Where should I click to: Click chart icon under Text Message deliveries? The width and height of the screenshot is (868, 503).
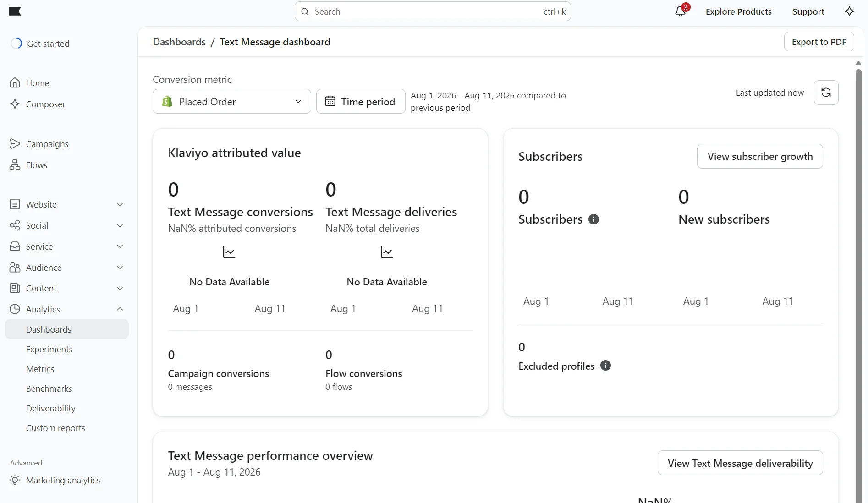387,252
